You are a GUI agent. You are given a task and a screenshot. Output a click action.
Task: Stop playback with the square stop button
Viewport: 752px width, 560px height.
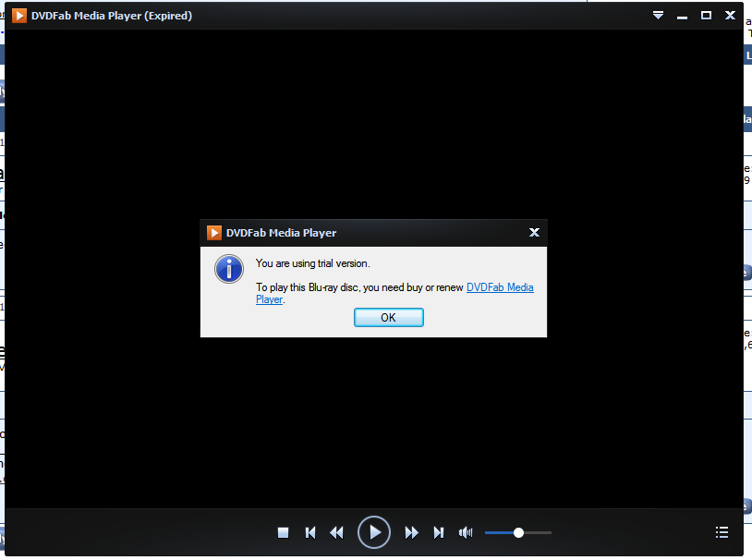pyautogui.click(x=283, y=532)
